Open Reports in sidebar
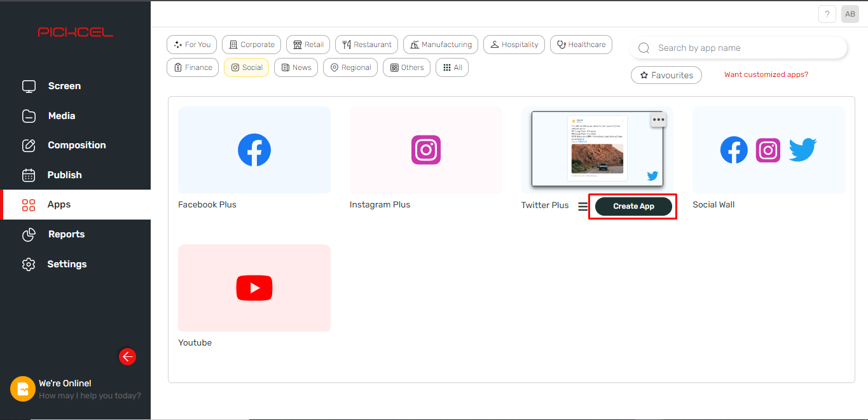Screen dimensions: 868x420 [66, 234]
